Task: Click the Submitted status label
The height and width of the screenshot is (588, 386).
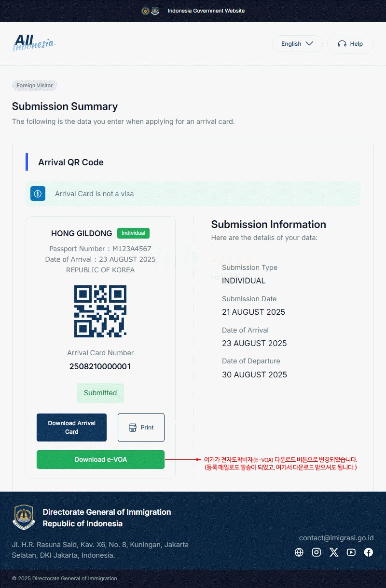Action: 100,393
